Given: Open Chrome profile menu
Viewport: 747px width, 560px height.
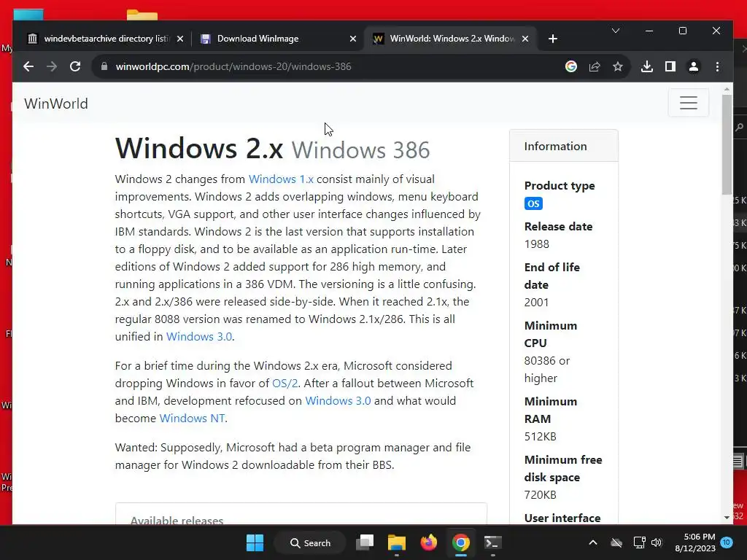Looking at the screenshot, I should point(694,66).
